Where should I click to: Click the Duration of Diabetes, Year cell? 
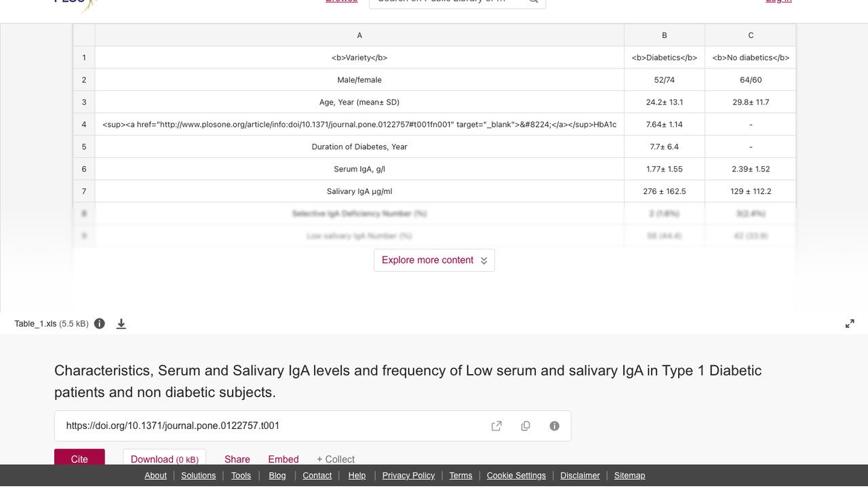pos(359,146)
